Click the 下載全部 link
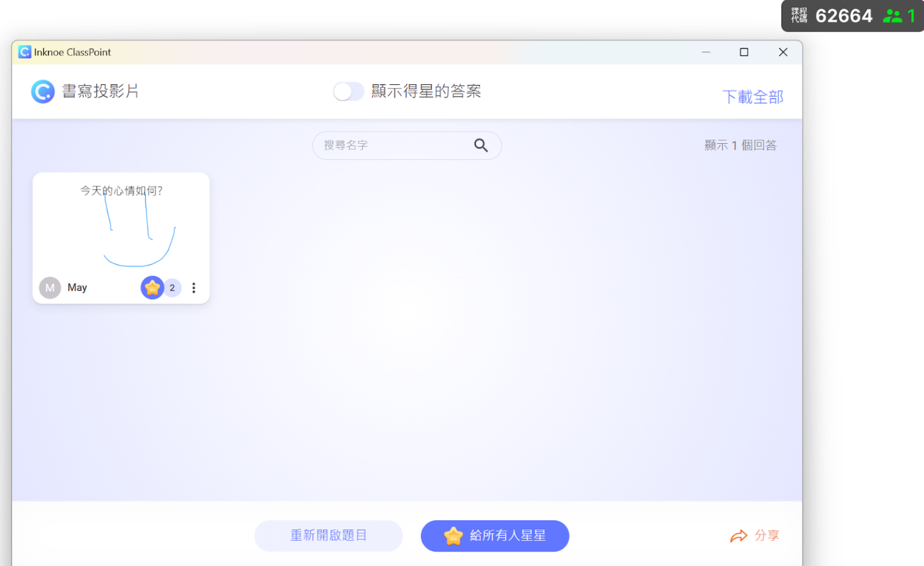This screenshot has height=566, width=924. click(x=753, y=96)
